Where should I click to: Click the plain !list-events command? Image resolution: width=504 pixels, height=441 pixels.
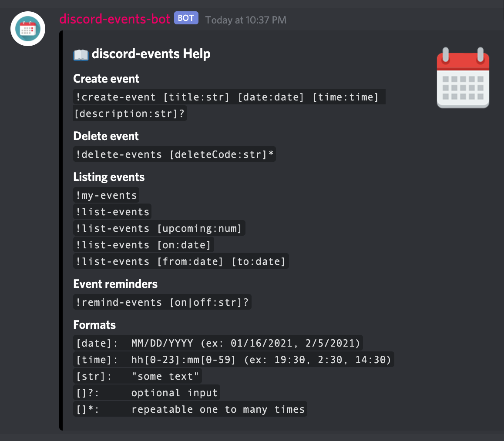[112, 212]
